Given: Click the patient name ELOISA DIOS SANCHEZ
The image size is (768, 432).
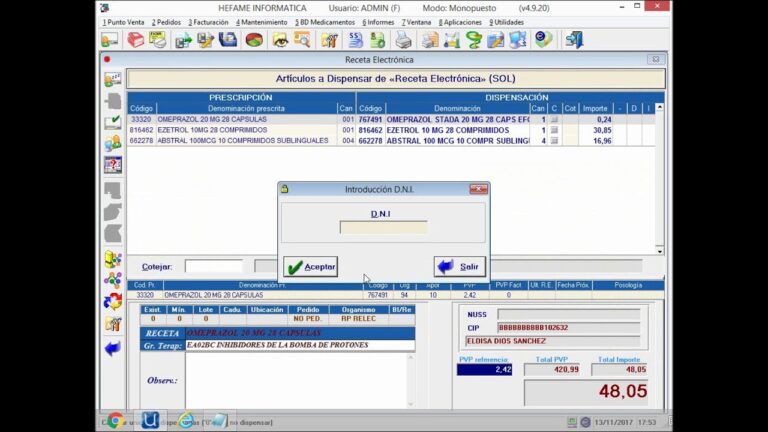Looking at the screenshot, I should 506,341.
